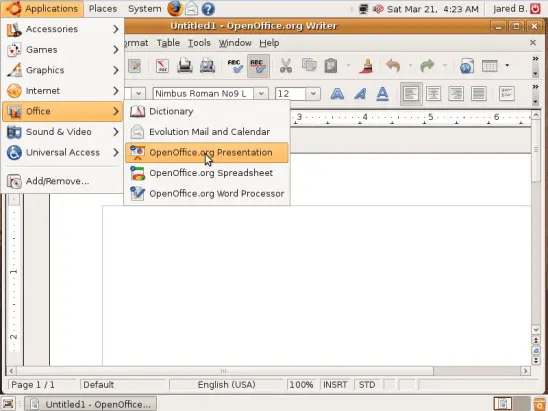Toggle Numbering list icon
This screenshot has width=548, height=411.
(507, 94)
